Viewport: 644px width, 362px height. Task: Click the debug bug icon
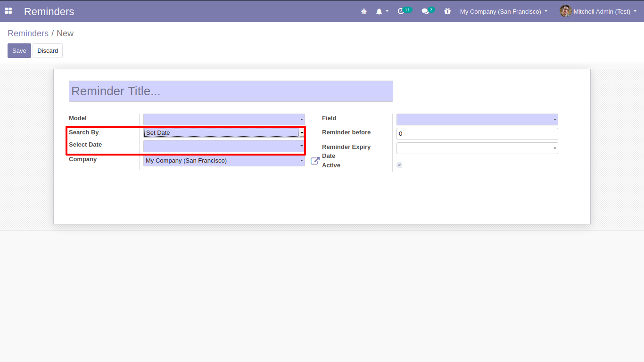point(363,11)
